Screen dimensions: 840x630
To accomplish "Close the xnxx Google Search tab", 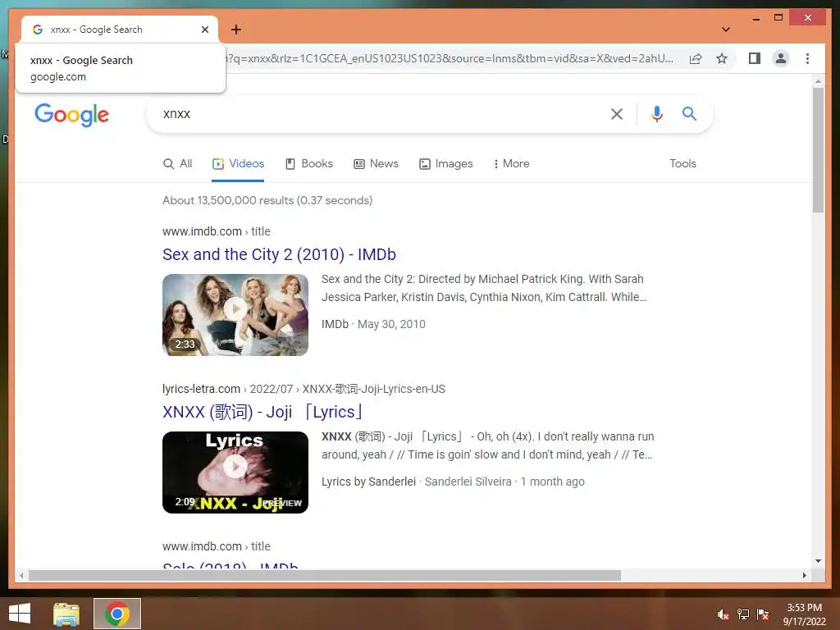I will (x=204, y=30).
